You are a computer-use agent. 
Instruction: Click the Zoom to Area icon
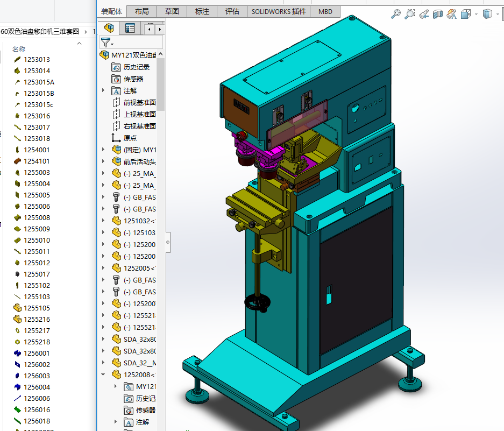coord(410,15)
